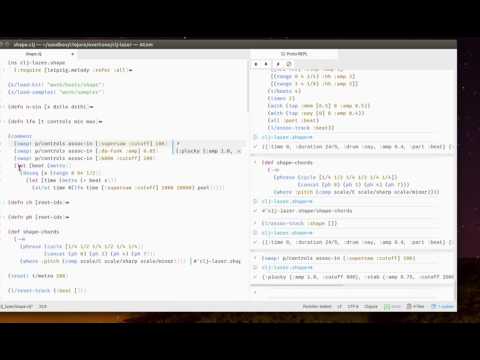Click the (swap! ... :supersaw :cutoff line in editor

[90, 144]
